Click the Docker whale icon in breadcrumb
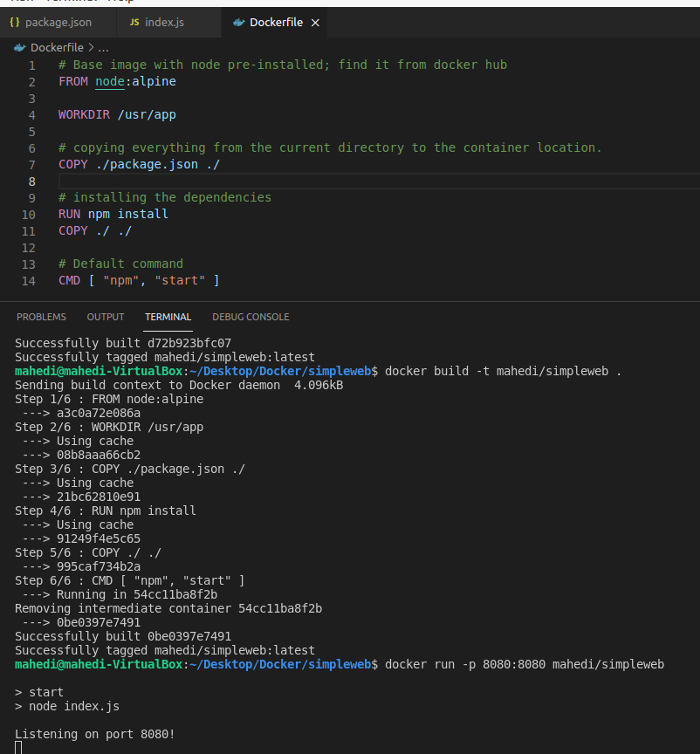 tap(20, 48)
